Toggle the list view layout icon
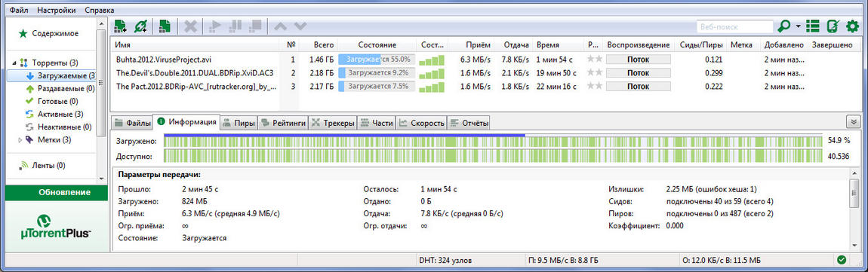The image size is (868, 272). (813, 26)
